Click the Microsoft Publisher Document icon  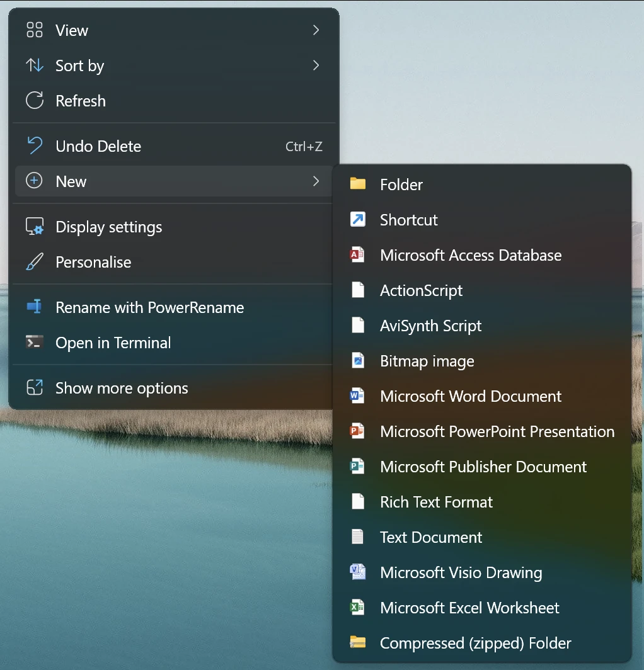click(x=357, y=467)
